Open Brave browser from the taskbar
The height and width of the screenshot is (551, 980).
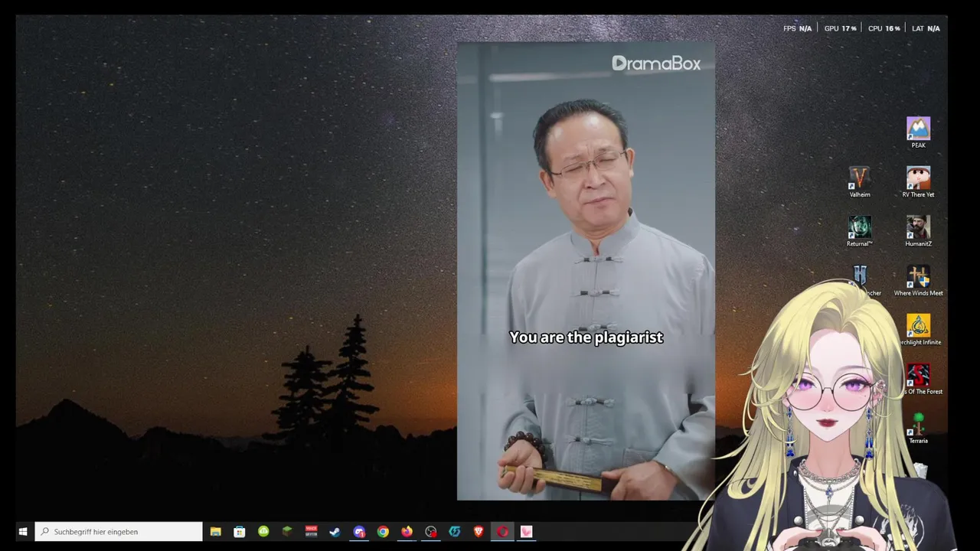coord(479,531)
